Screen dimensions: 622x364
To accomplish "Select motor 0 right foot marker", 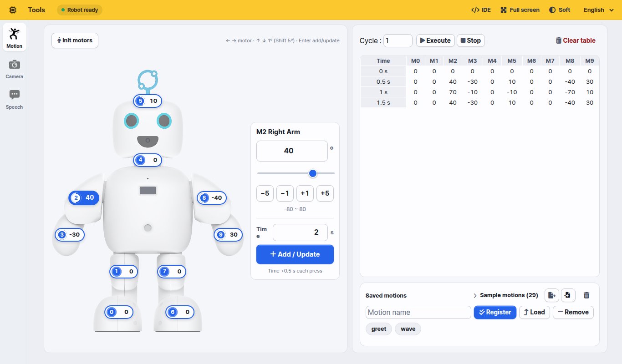I will coord(119,312).
